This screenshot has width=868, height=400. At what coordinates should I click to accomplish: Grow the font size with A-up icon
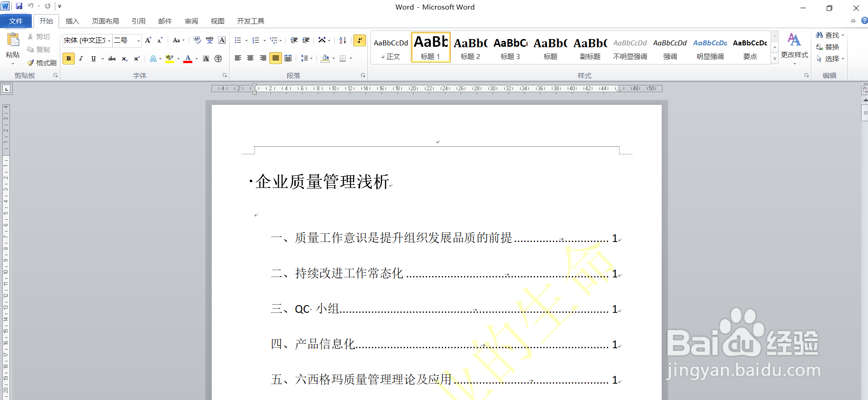148,40
